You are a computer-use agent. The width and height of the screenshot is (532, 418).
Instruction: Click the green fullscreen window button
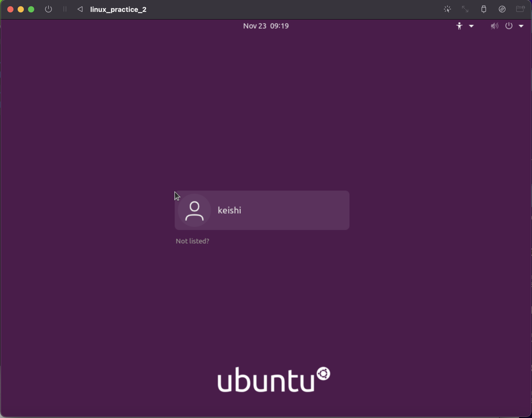tap(31, 10)
